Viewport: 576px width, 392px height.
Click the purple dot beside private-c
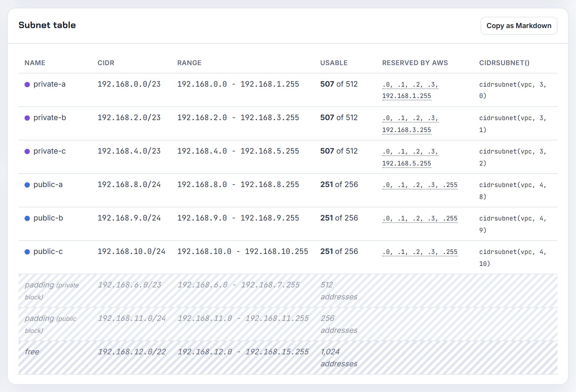27,151
